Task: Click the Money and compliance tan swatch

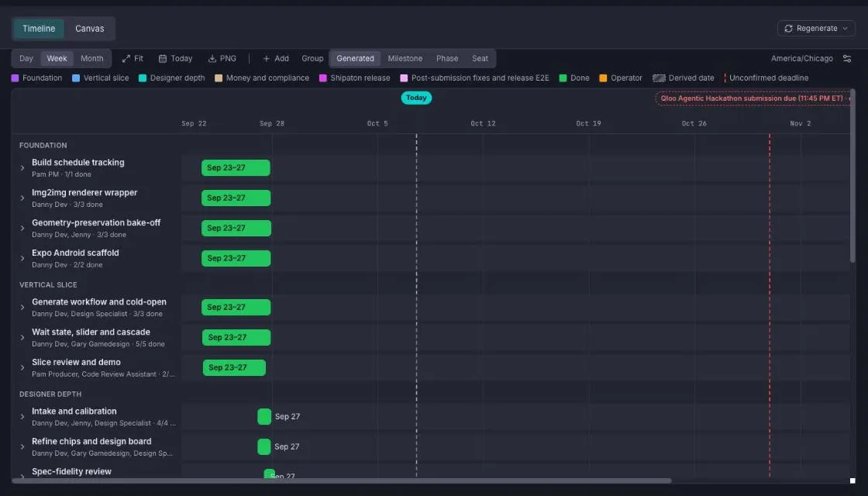Action: click(x=219, y=78)
